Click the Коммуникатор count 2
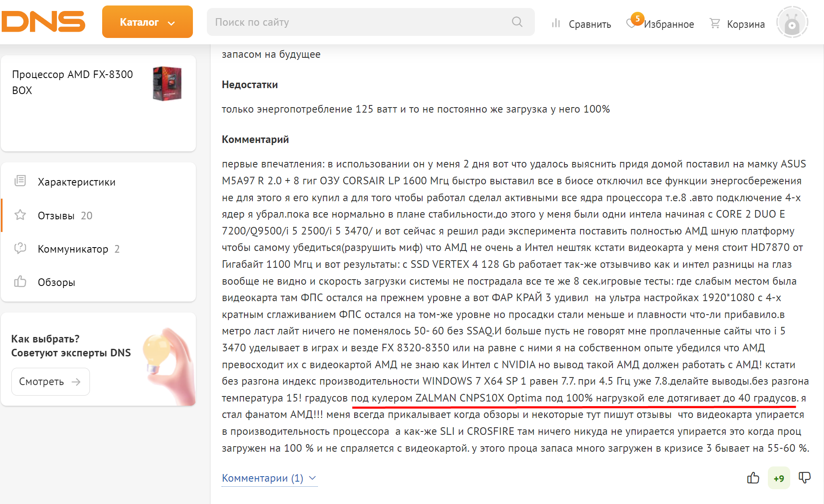 coord(117,249)
